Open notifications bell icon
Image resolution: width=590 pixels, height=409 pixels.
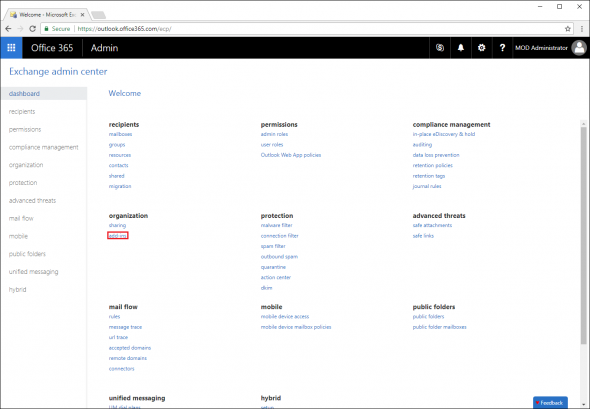tap(461, 48)
